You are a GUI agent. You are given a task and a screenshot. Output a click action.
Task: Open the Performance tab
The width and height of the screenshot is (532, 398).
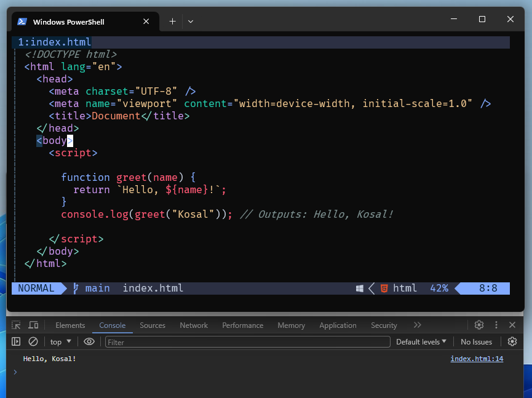pos(242,325)
